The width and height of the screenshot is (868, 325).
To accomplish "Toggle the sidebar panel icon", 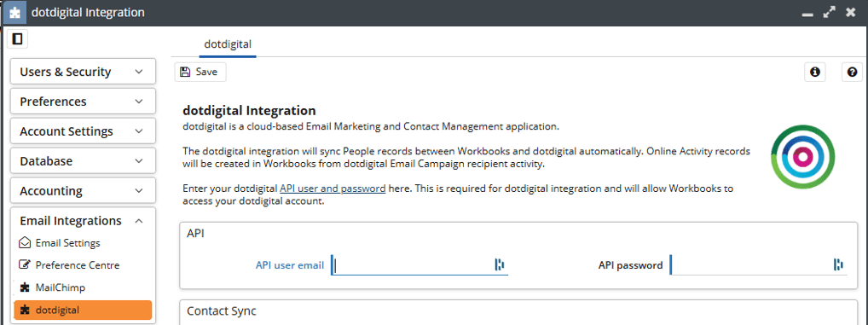I will [17, 38].
